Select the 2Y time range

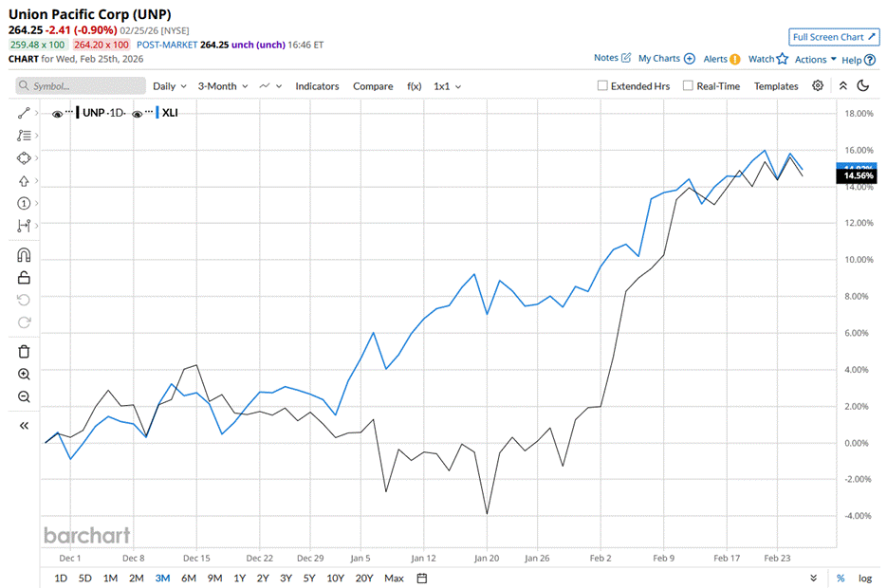pyautogui.click(x=263, y=578)
